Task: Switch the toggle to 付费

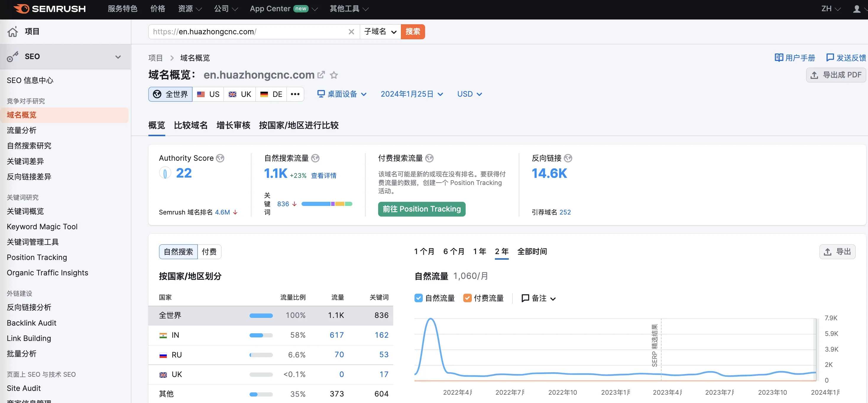Action: (209, 252)
